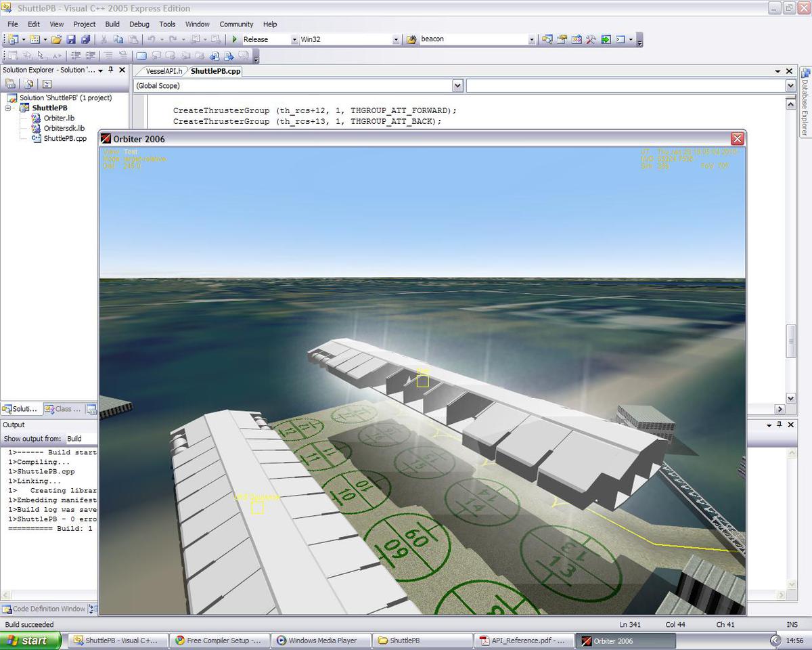812x650 pixels.
Task: Open the Project menu
Action: (x=85, y=24)
